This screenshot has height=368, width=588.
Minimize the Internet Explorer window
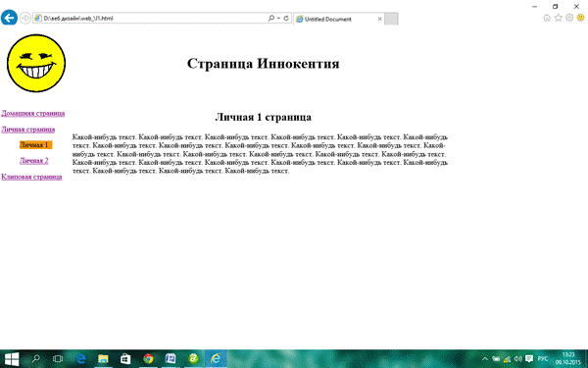click(x=534, y=7)
